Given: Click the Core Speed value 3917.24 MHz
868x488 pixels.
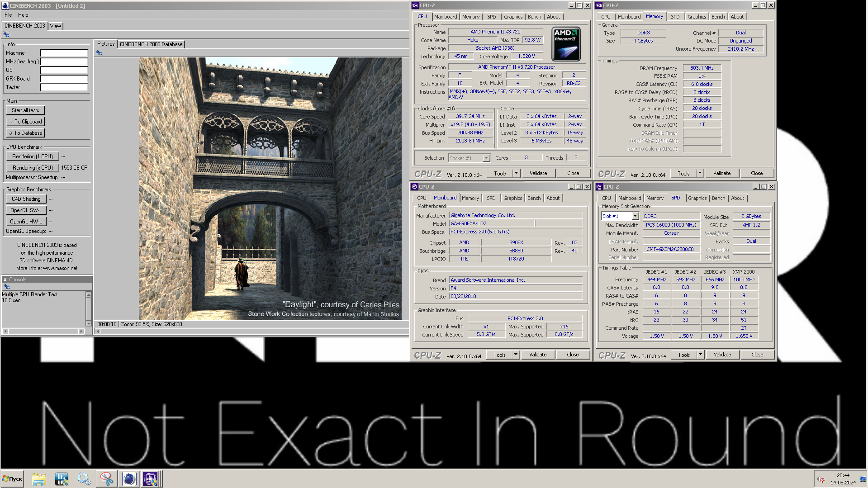Looking at the screenshot, I should point(470,116).
